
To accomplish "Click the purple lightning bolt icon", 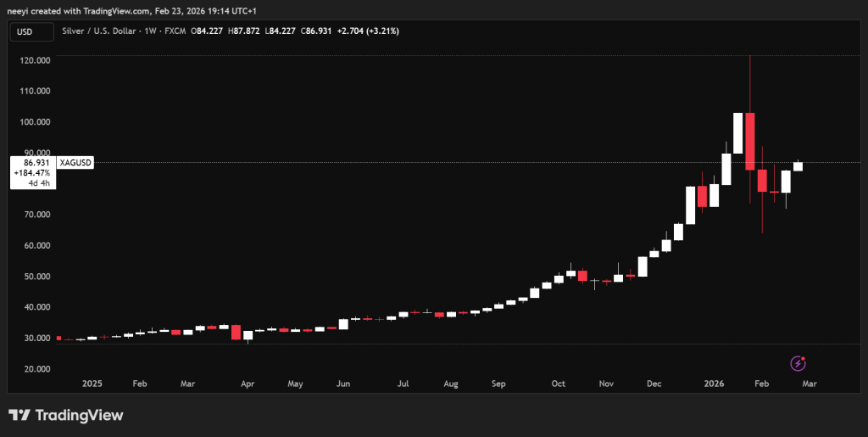I will tap(798, 363).
